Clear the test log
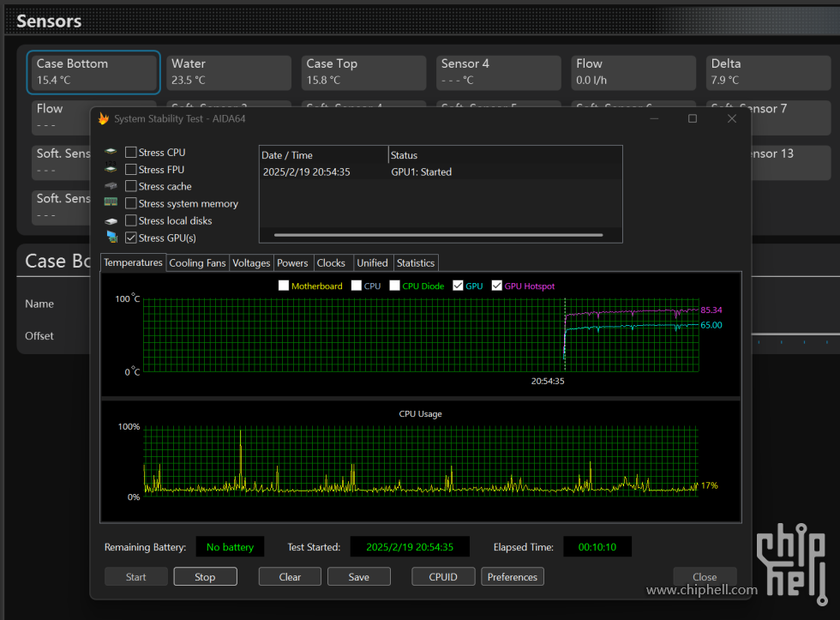 [x=290, y=576]
